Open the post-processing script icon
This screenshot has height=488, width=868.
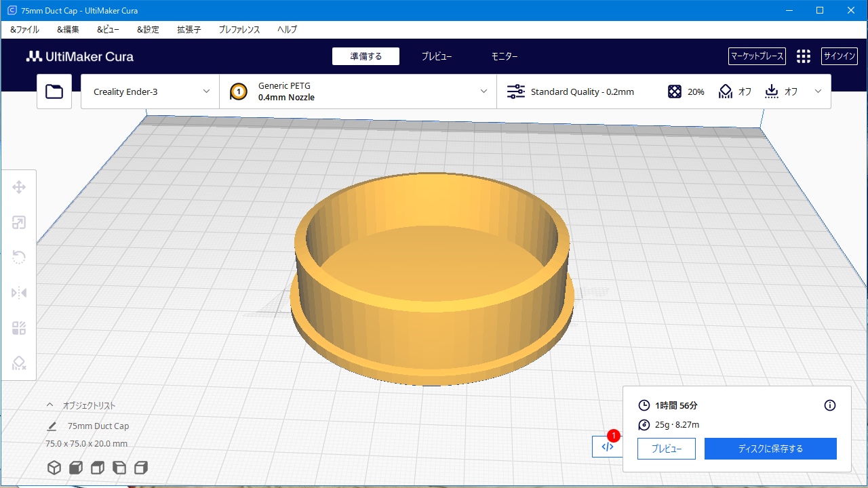tap(607, 447)
